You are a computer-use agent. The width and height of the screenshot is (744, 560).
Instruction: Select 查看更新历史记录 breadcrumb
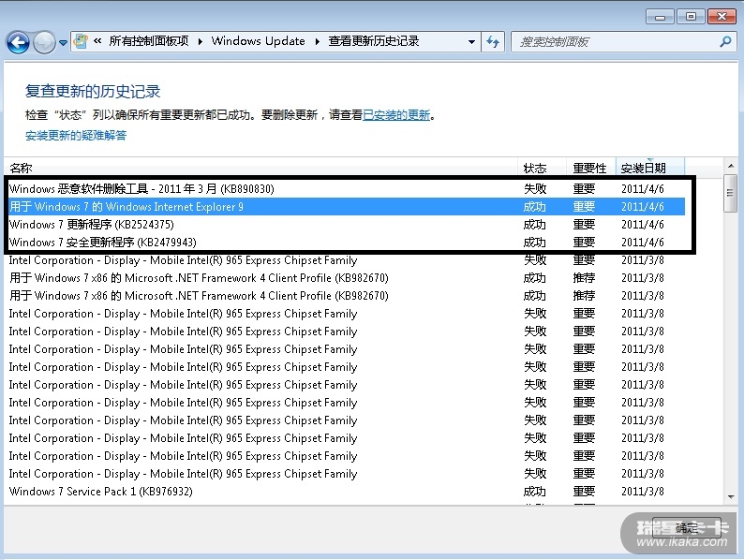pyautogui.click(x=374, y=41)
